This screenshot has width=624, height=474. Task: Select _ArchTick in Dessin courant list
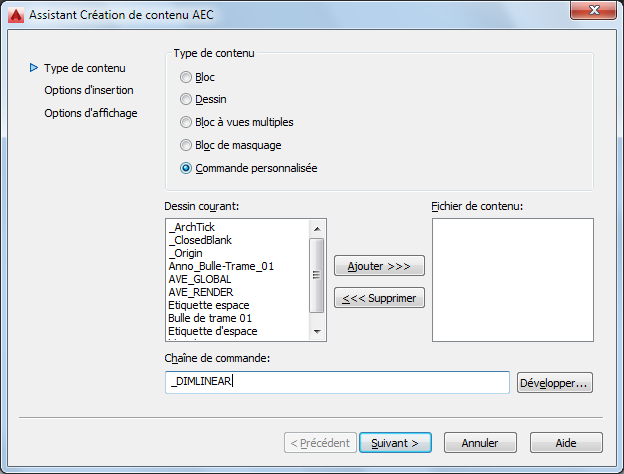pos(192,227)
